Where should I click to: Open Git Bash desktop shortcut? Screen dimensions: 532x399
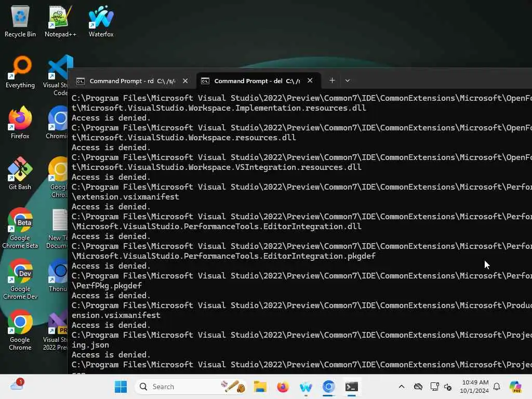tap(20, 174)
